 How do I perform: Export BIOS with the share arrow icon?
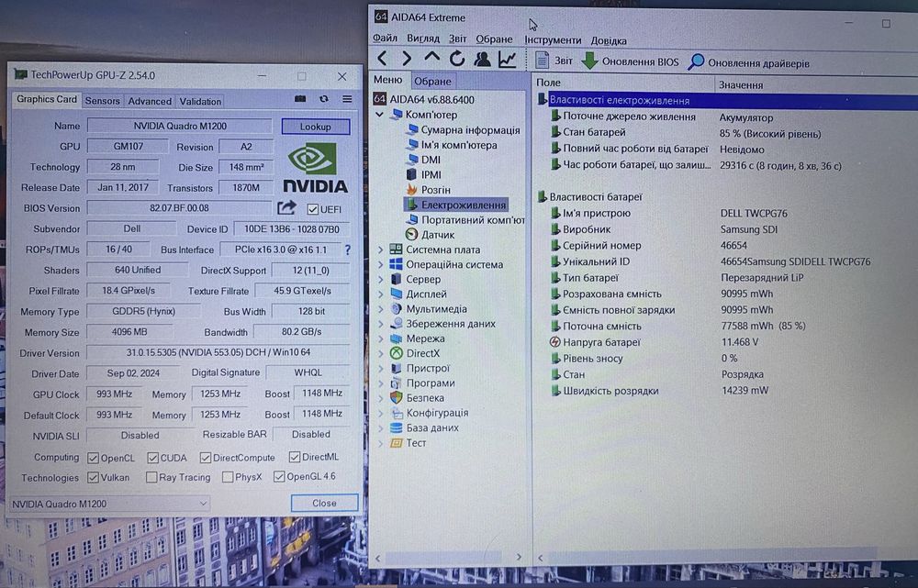[x=286, y=207]
